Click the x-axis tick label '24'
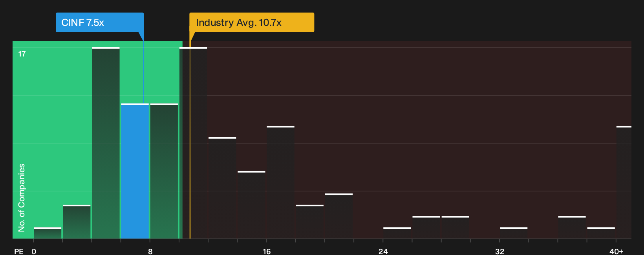Screen dimensions: 644x255 pos(383,251)
